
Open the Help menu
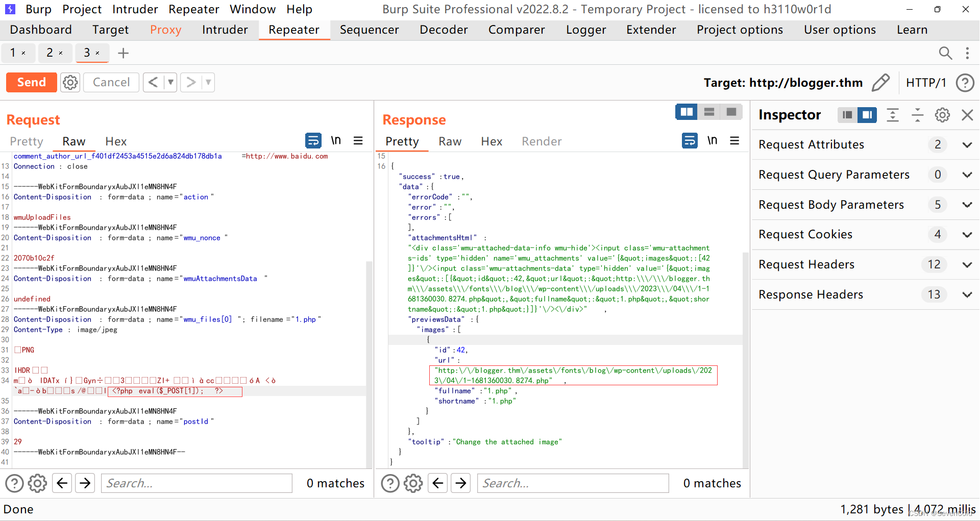point(299,9)
